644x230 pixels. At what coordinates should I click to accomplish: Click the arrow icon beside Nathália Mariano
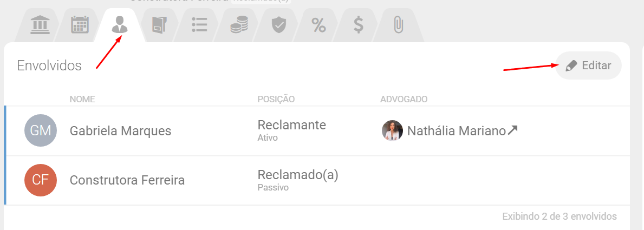[x=512, y=130]
